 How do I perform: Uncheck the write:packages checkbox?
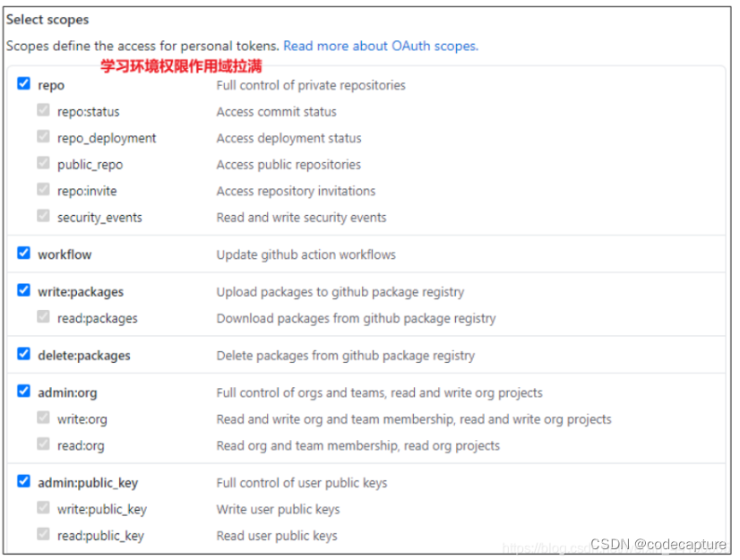23,290
